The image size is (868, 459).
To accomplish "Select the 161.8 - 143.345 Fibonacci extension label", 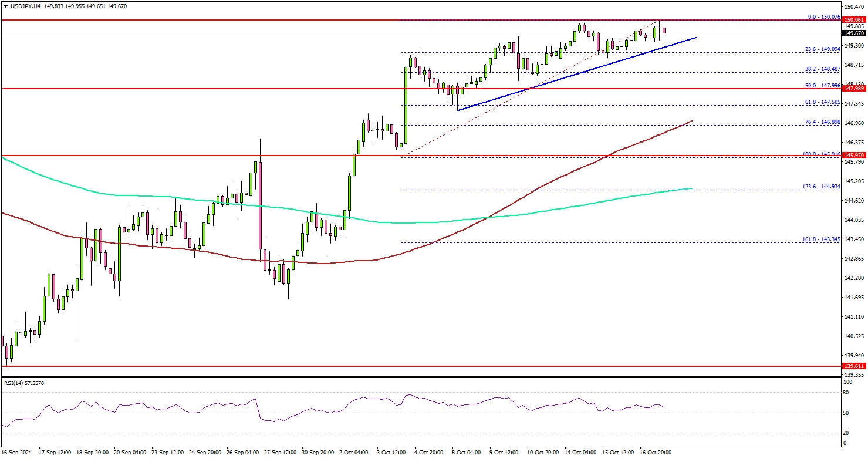I will (820, 239).
